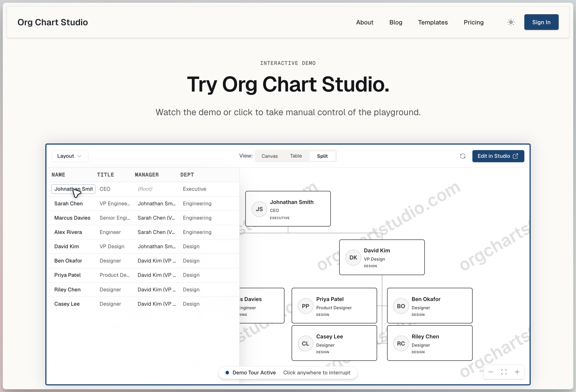
Task: Switch to Canvas view
Action: pyautogui.click(x=270, y=156)
